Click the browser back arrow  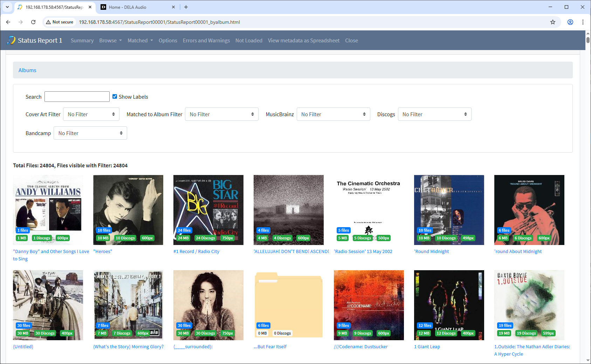point(8,22)
